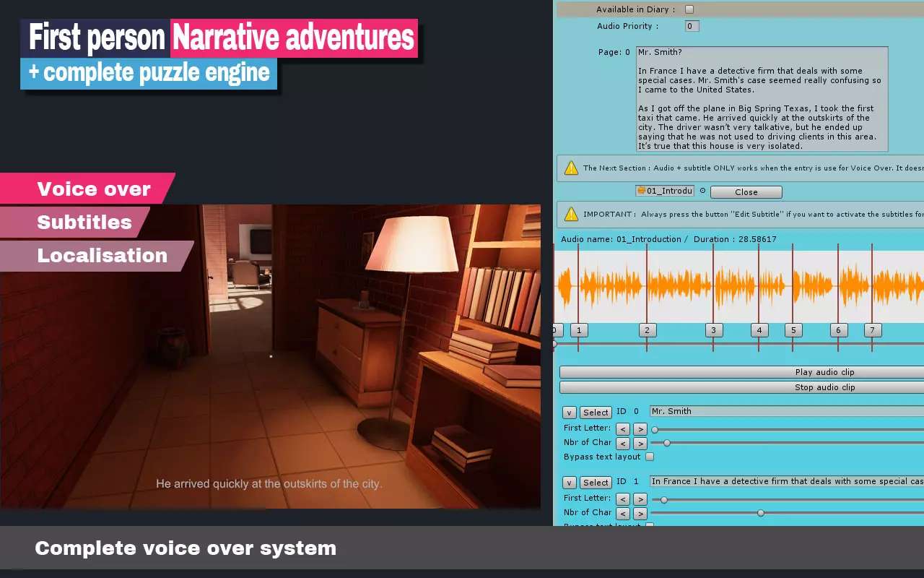Screen dimensions: 924x578
Task: Click the audio timeline playhead handle under waveform
Action: pos(554,345)
